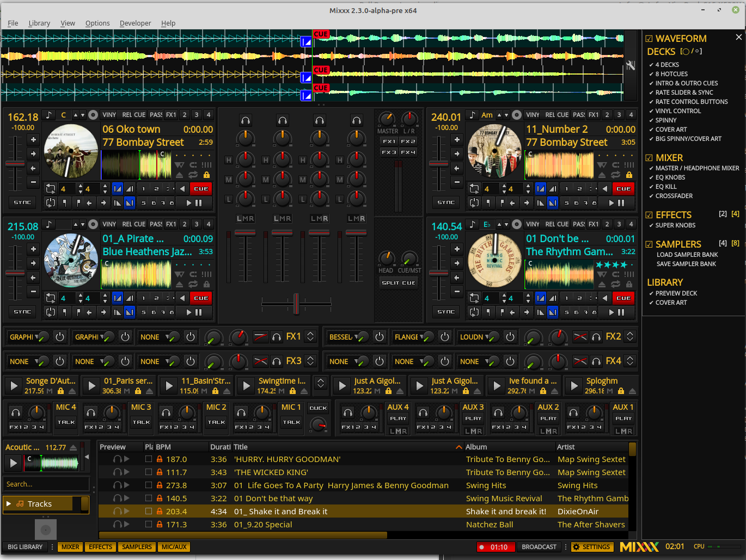Screen dimensions: 746x560
Task: Click the BROADCAST button
Action: [x=539, y=547]
